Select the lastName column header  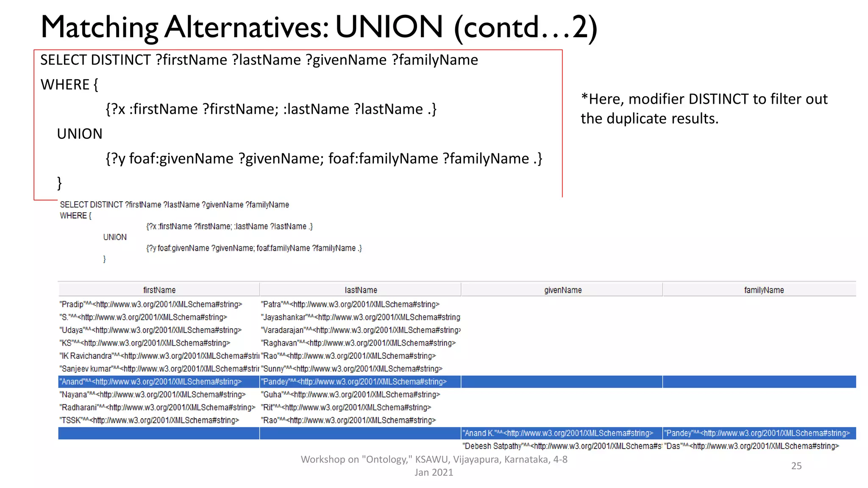pos(360,290)
